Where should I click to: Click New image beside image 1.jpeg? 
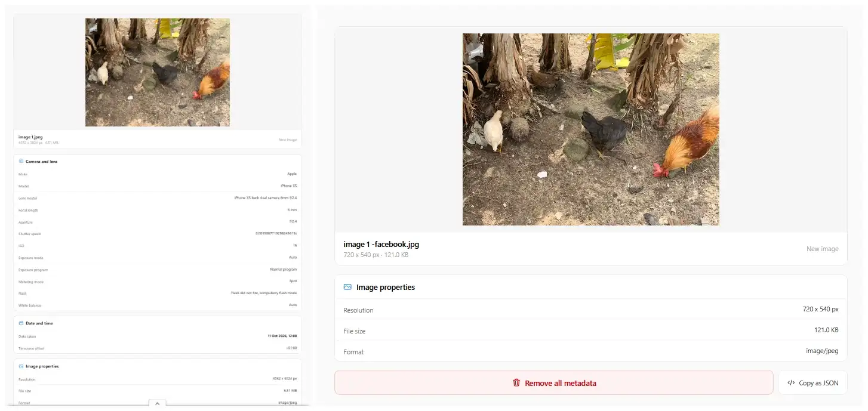click(x=287, y=140)
